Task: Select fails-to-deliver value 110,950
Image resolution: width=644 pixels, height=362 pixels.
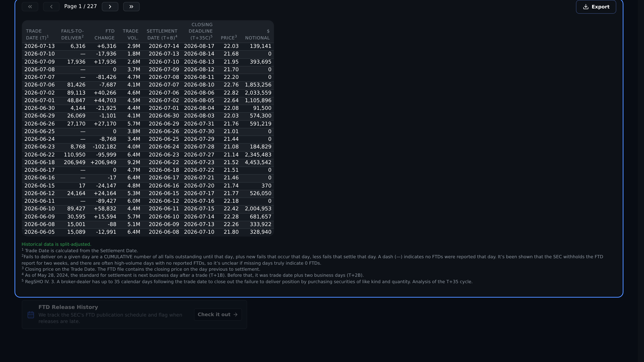Action: 74,155
